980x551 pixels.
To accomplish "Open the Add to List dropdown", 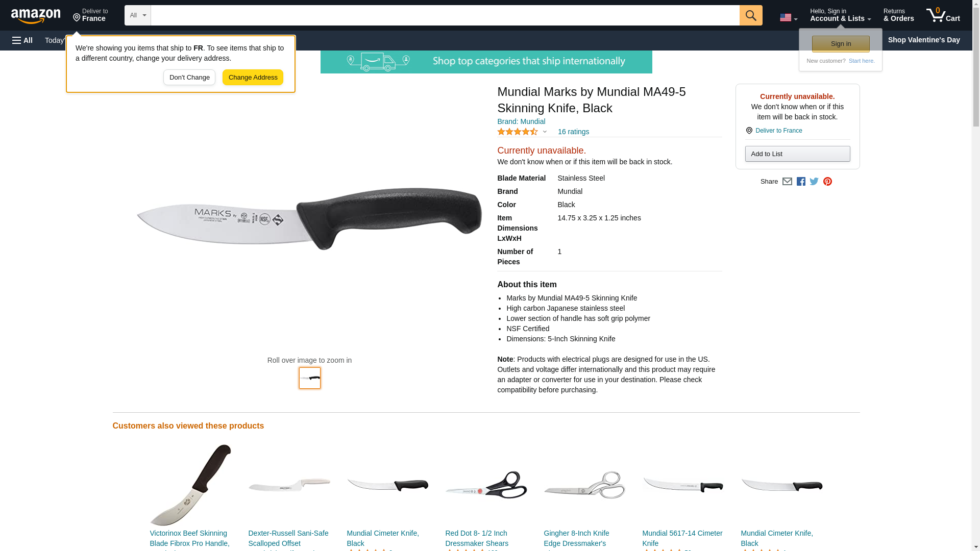I will [797, 154].
